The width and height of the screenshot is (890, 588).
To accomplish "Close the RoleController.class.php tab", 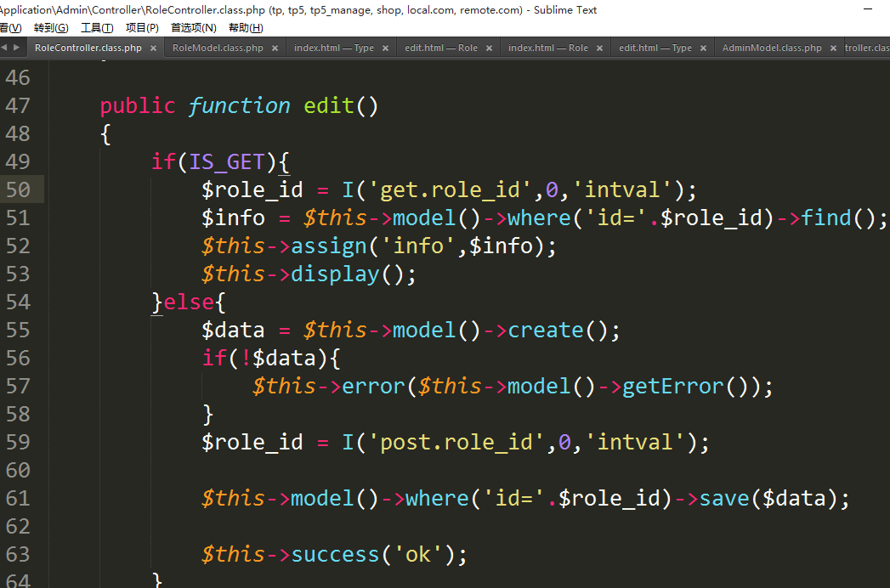I will (153, 48).
